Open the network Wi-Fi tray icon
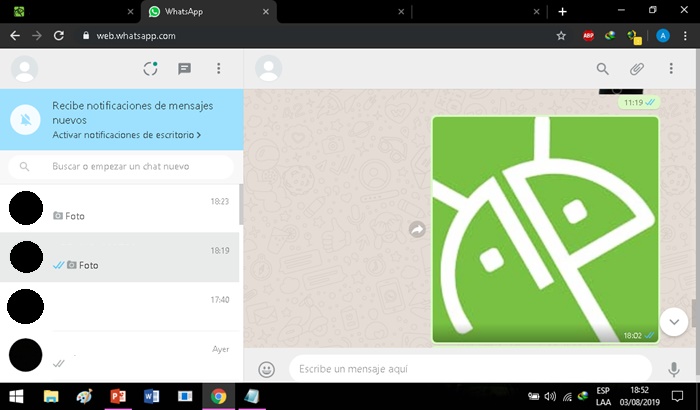 [x=567, y=396]
